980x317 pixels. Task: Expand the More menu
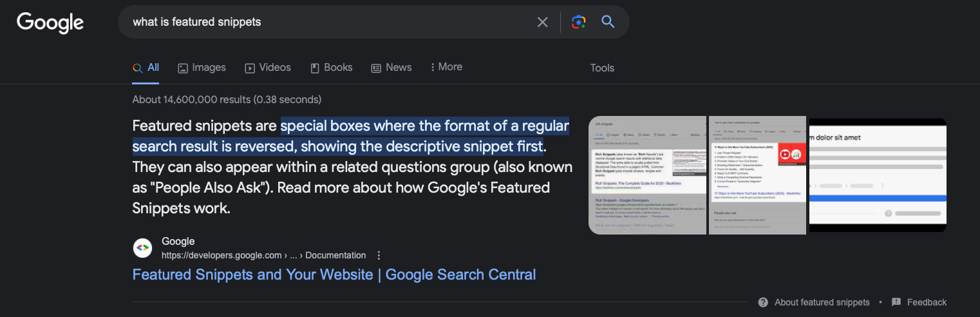click(x=446, y=67)
